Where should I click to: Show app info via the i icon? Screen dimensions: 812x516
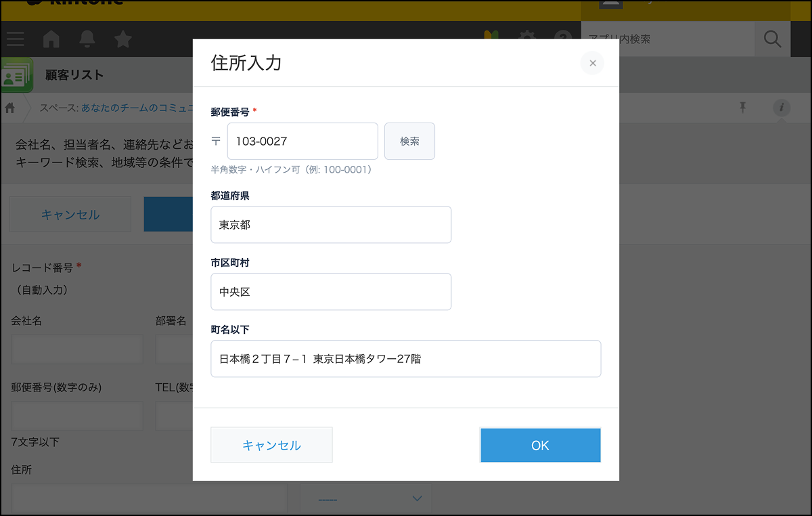point(782,107)
